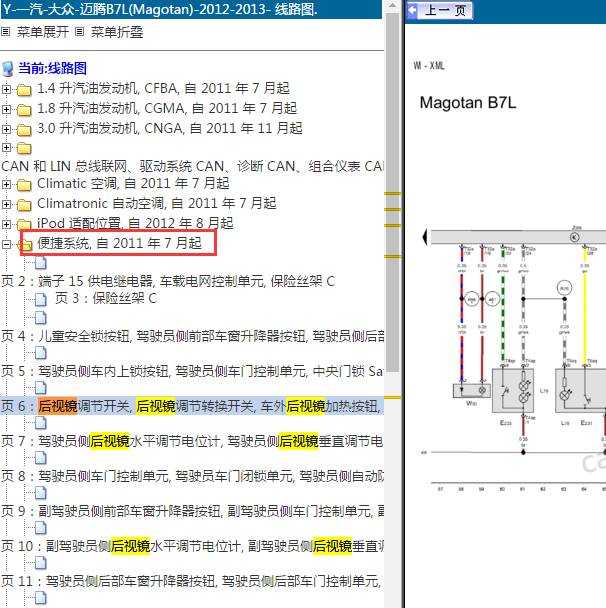
Task: Expand the Climatic 空调 folder
Action: point(6,184)
